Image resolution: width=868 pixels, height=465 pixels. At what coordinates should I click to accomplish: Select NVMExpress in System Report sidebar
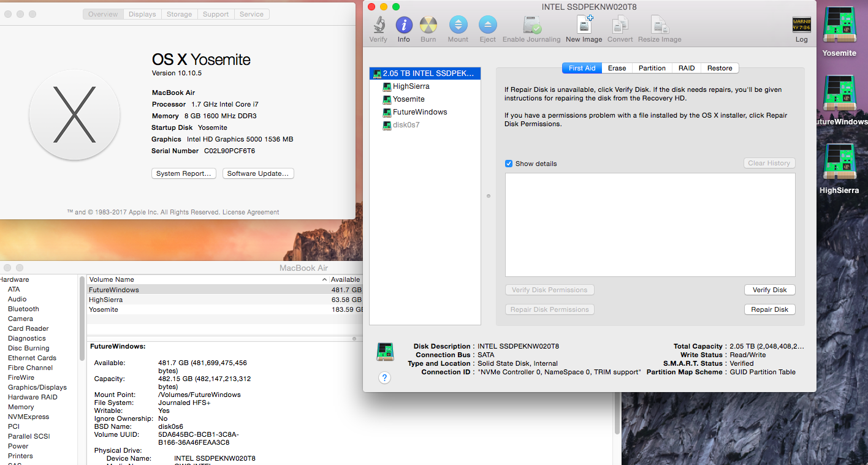pyautogui.click(x=28, y=417)
